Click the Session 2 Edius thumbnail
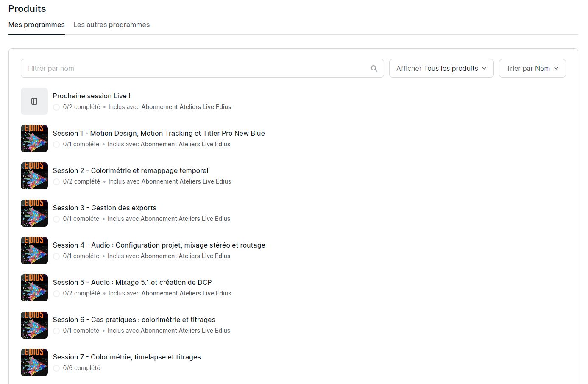The height and width of the screenshot is (384, 588). (34, 176)
